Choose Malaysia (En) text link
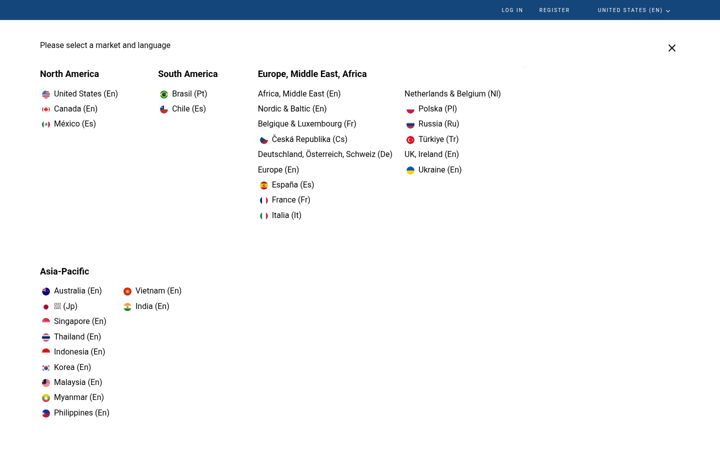The image size is (720, 450). point(78,382)
